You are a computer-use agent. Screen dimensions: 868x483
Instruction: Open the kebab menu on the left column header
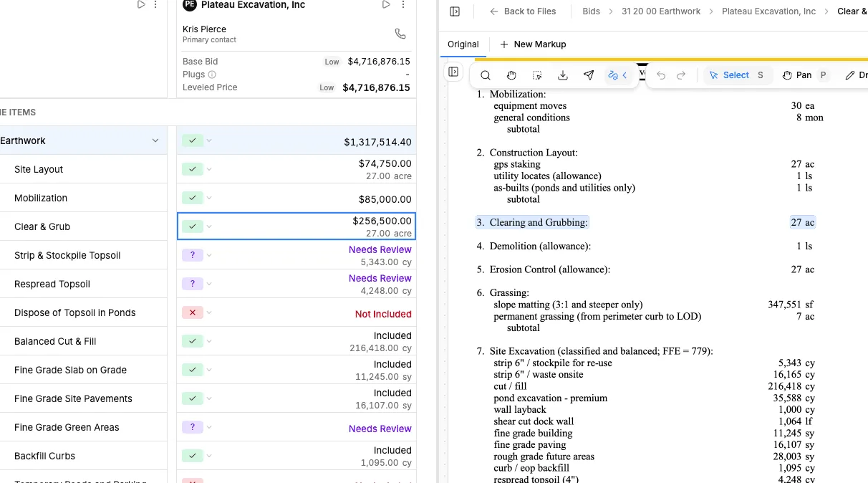[x=156, y=5]
